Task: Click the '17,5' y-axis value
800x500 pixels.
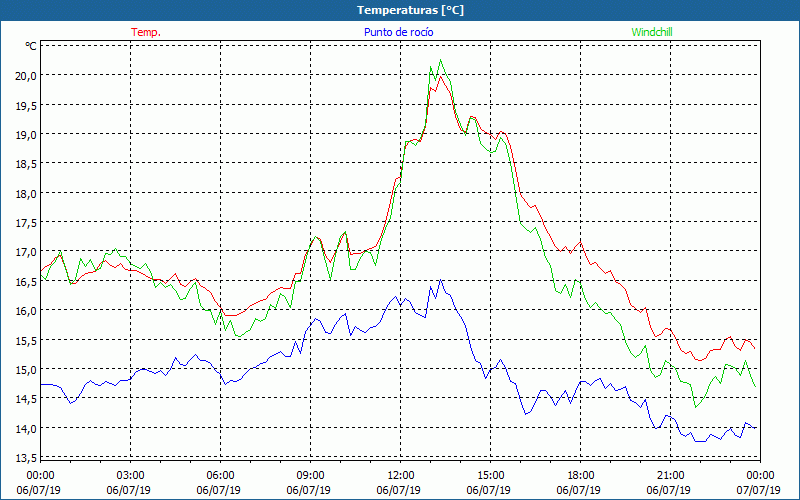Action: [27, 222]
